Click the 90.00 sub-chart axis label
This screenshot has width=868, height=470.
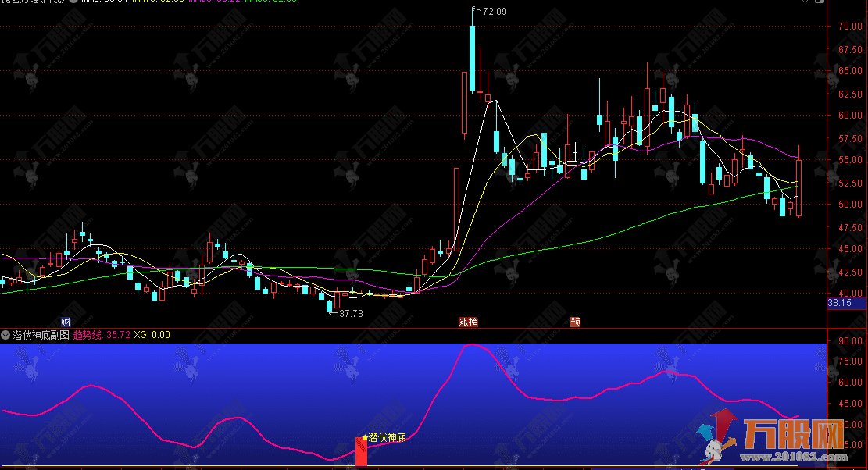click(x=849, y=341)
